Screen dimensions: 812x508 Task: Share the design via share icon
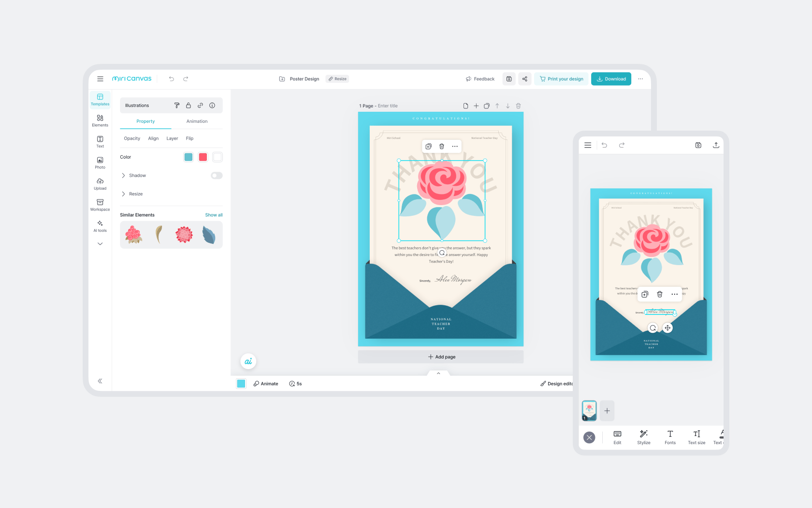pos(525,79)
